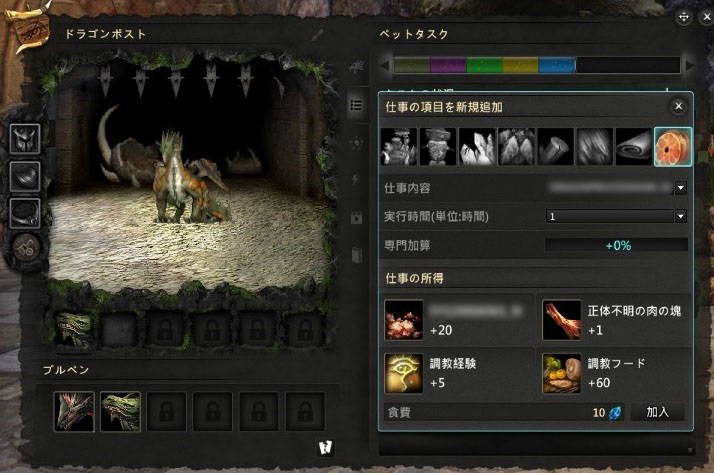714x473 pixels.
Task: Click the scroll emblem at top-left corner
Action: coord(30,26)
